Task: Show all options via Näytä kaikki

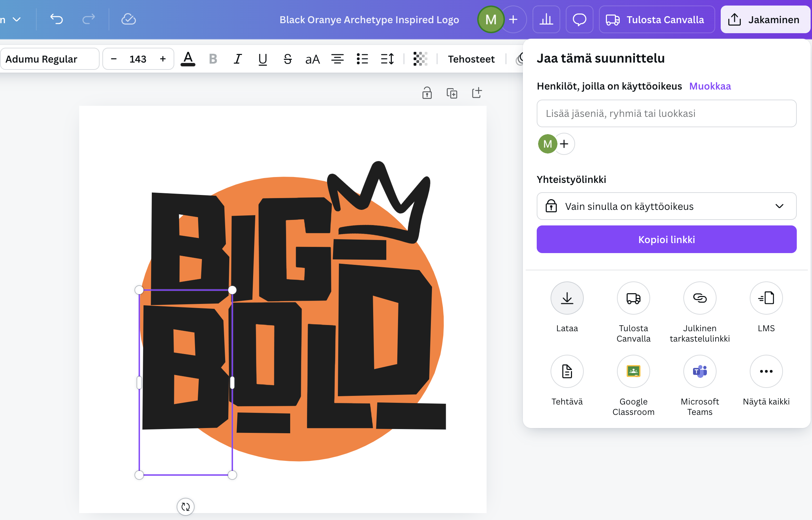Action: coord(766,371)
